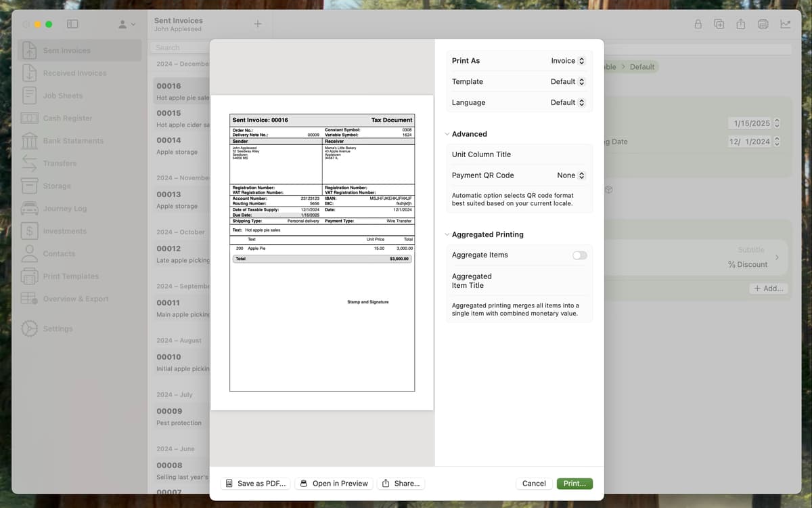This screenshot has width=812, height=508.
Task: Click the Save as PDF button
Action: 257,484
